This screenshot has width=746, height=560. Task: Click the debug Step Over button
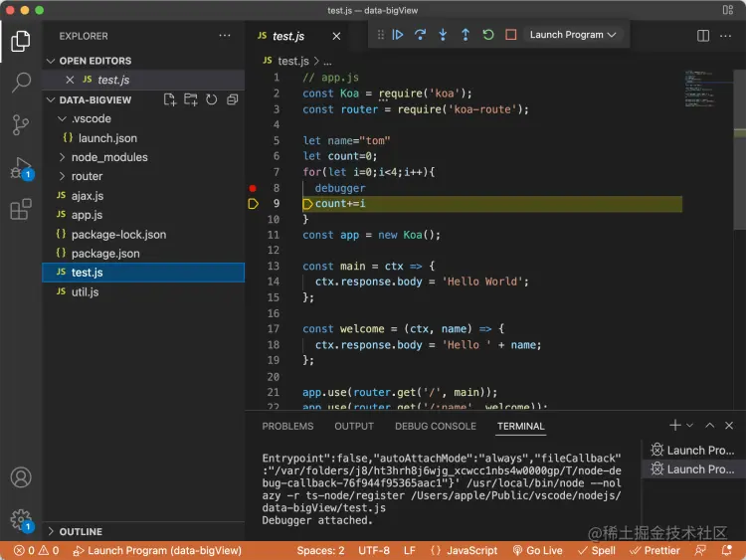(420, 35)
